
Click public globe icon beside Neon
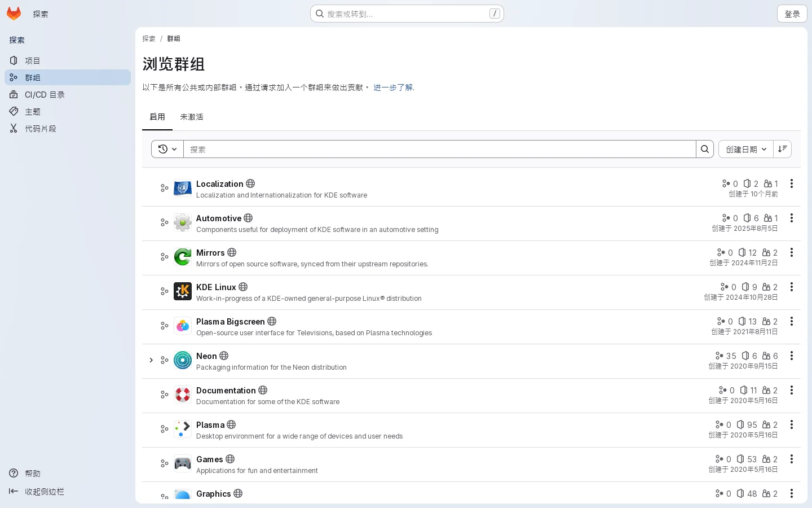pos(224,356)
